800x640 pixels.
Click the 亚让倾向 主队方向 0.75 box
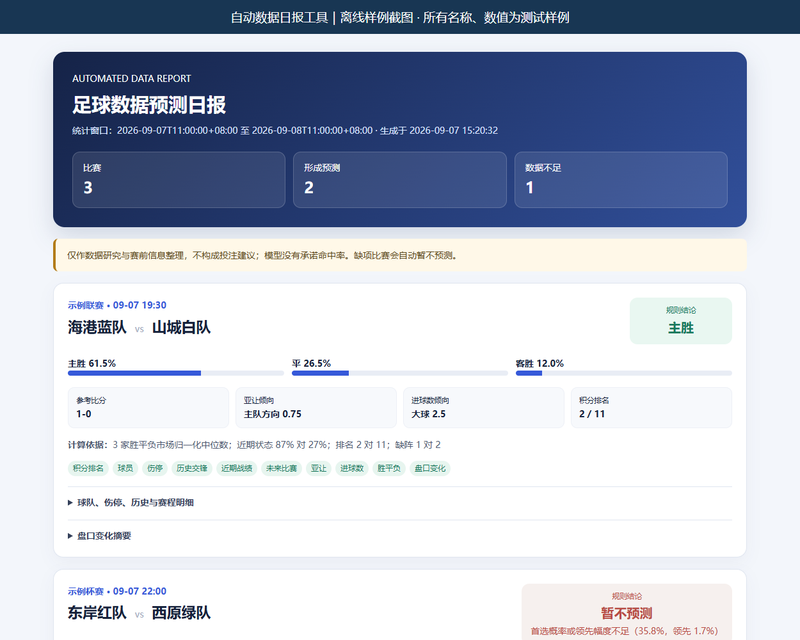(316, 408)
